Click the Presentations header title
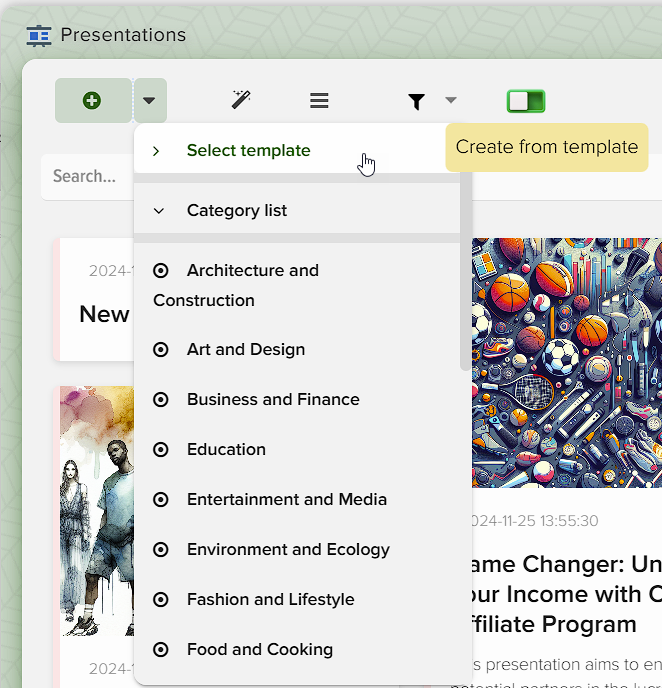This screenshot has height=688, width=662. pos(123,35)
